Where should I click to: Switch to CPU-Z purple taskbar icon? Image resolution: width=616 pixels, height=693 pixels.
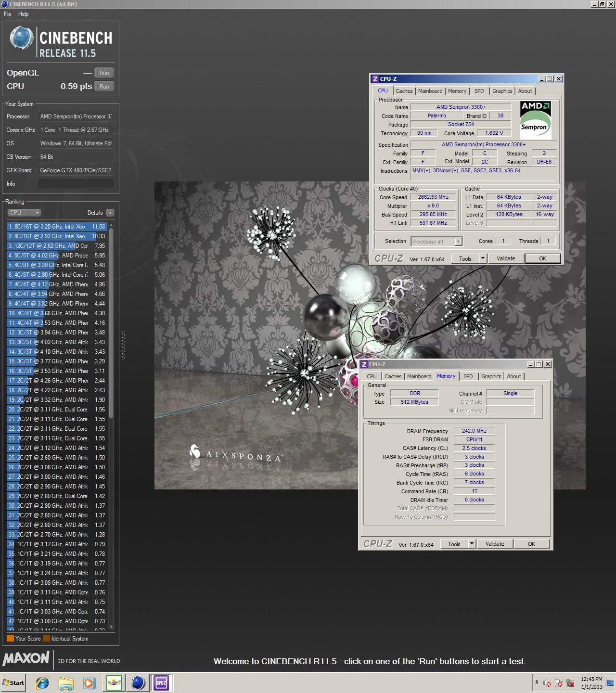point(161,682)
